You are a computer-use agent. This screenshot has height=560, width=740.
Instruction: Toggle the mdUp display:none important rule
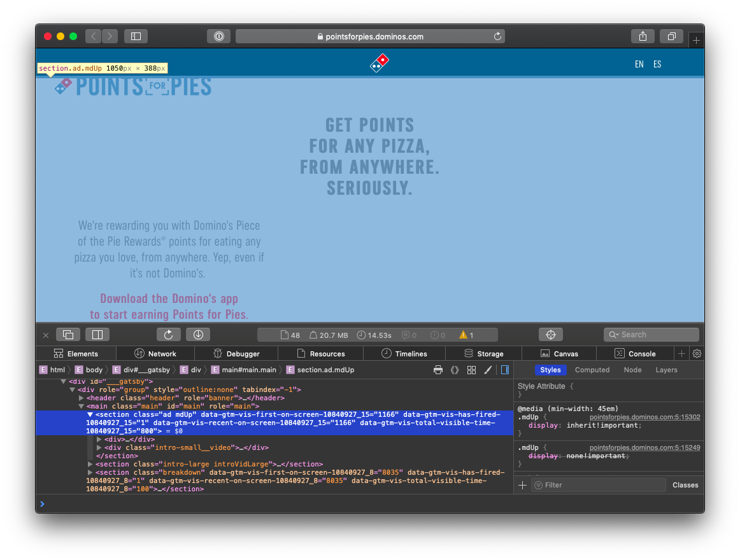pos(542,456)
